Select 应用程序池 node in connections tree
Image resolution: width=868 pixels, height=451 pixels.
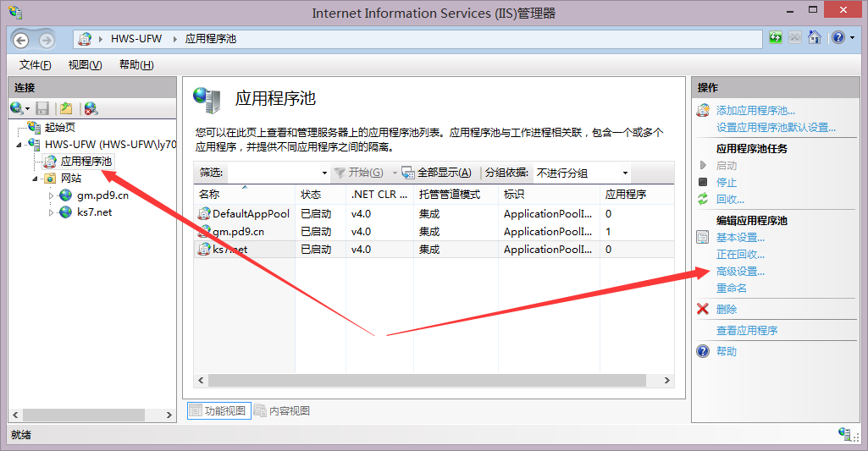click(86, 161)
